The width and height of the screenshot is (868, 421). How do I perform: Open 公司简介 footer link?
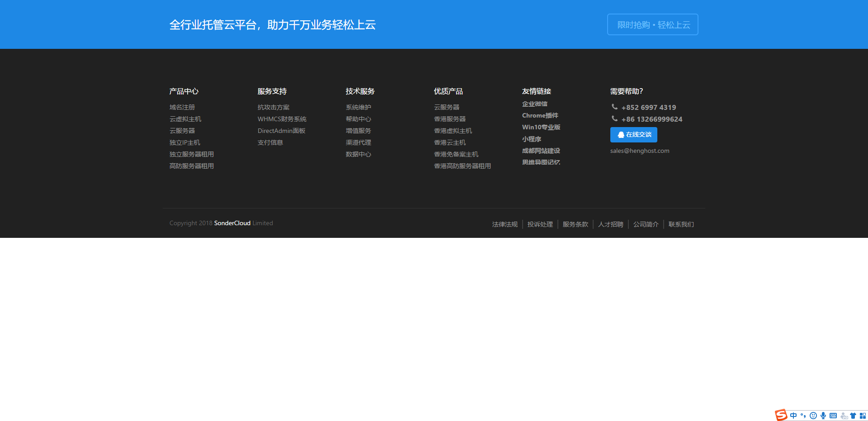tap(646, 224)
